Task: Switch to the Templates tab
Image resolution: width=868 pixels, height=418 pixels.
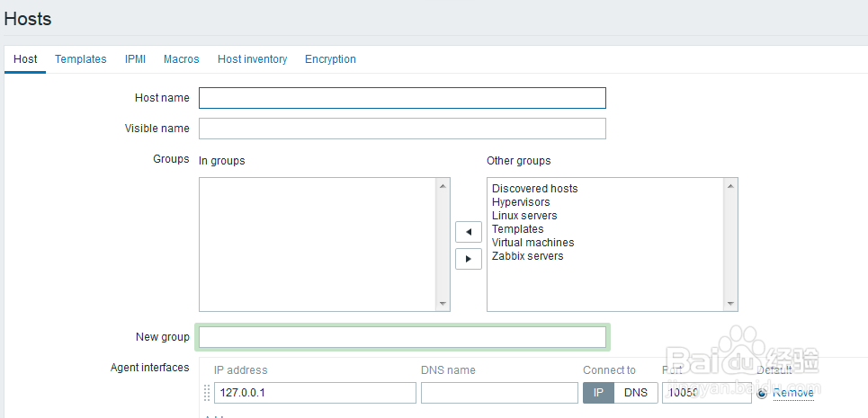Action: coord(81,59)
